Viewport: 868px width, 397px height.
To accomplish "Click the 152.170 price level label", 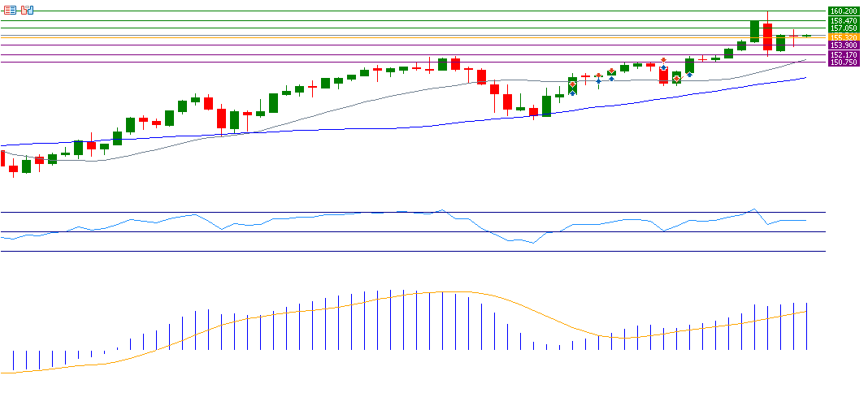I will tap(844, 54).
